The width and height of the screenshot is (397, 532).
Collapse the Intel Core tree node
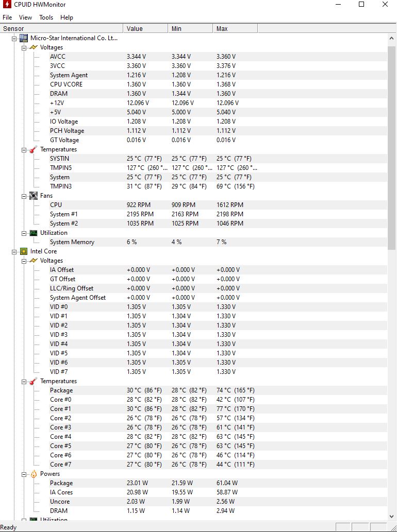pyautogui.click(x=14, y=251)
